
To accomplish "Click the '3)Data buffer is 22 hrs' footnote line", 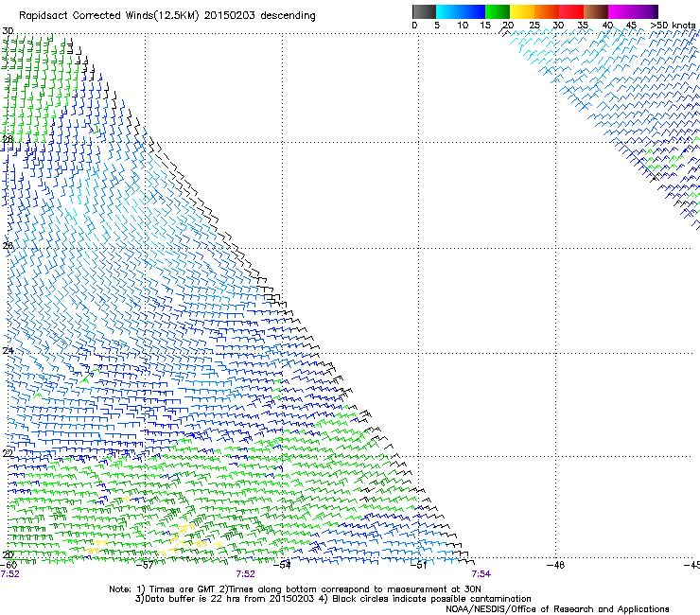I will click(x=333, y=599).
